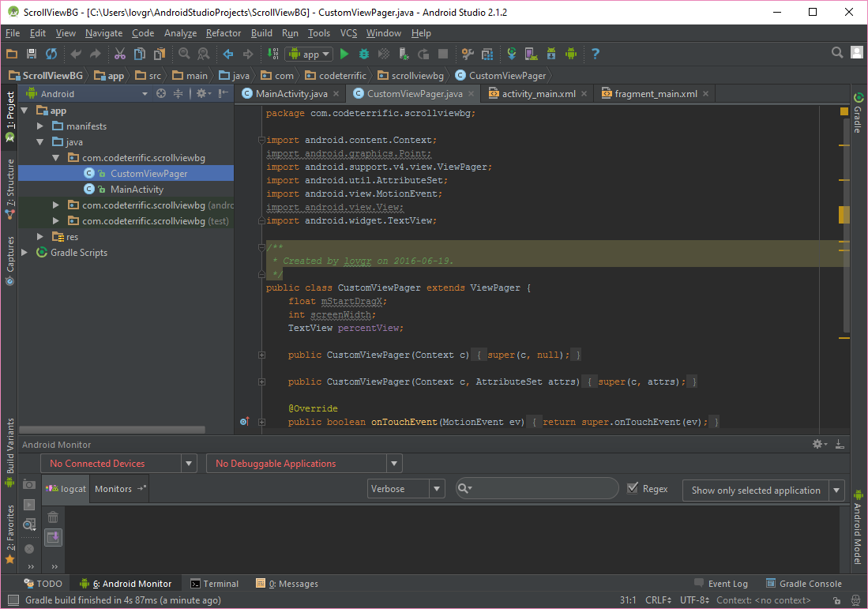Collapse all nodes in the Project panel
The width and height of the screenshot is (868, 609).
tap(178, 93)
